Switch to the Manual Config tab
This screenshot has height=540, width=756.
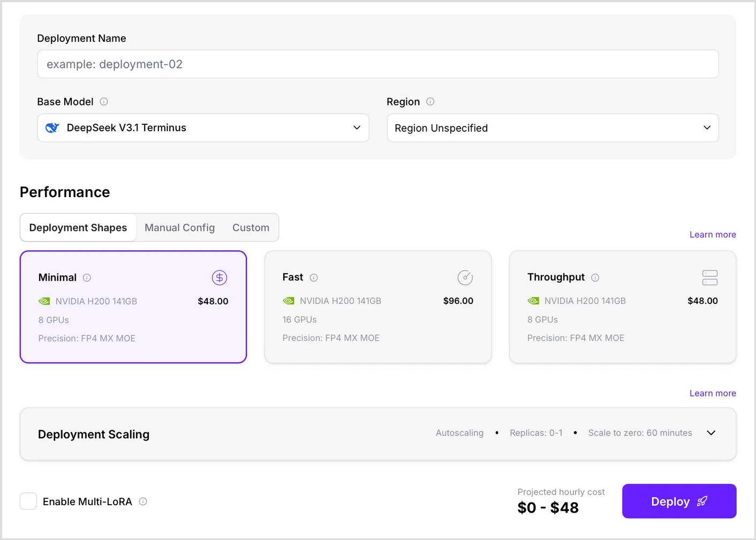(x=179, y=228)
